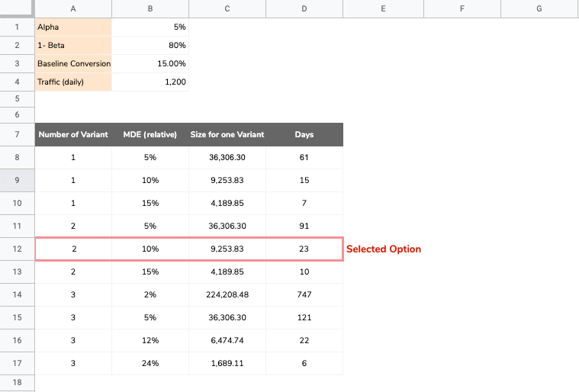Image resolution: width=579 pixels, height=392 pixels.
Task: Click the 15% MDE cell in row 13
Action: pyautogui.click(x=150, y=272)
